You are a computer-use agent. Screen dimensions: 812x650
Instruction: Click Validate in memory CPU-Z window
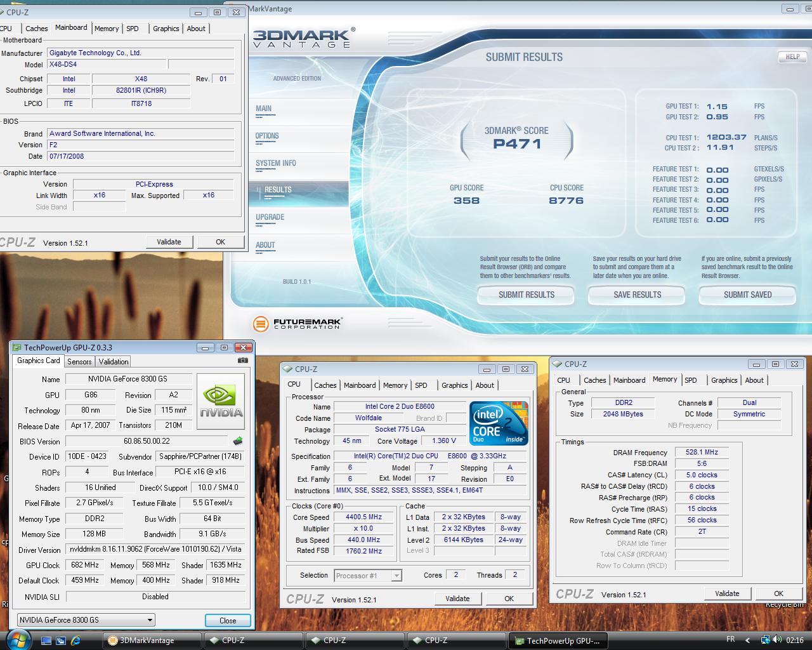(727, 594)
